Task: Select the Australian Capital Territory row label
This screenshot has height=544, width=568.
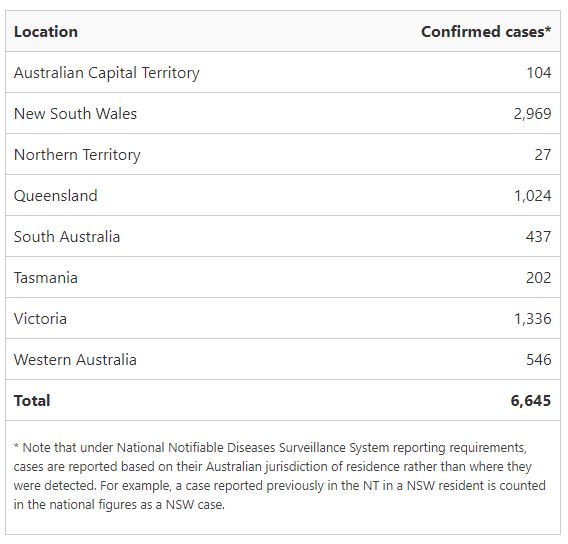Action: (x=106, y=73)
